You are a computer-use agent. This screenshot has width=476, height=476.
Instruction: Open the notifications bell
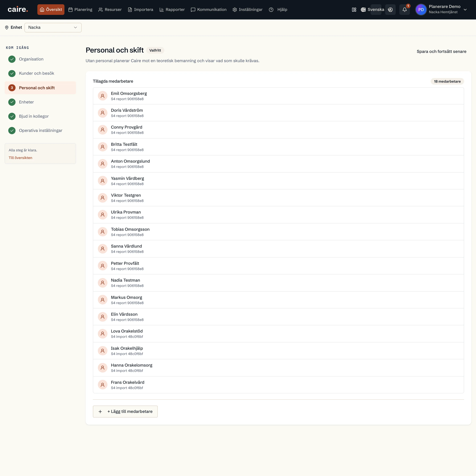point(405,10)
